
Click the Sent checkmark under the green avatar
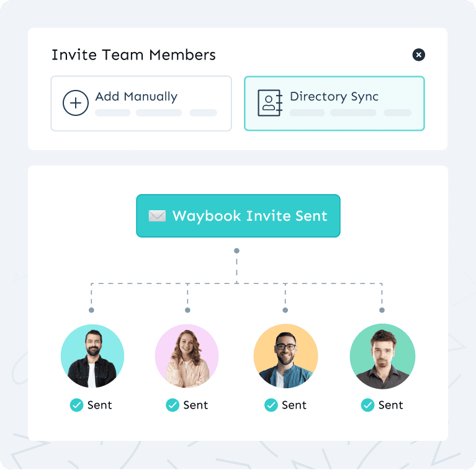[367, 405]
